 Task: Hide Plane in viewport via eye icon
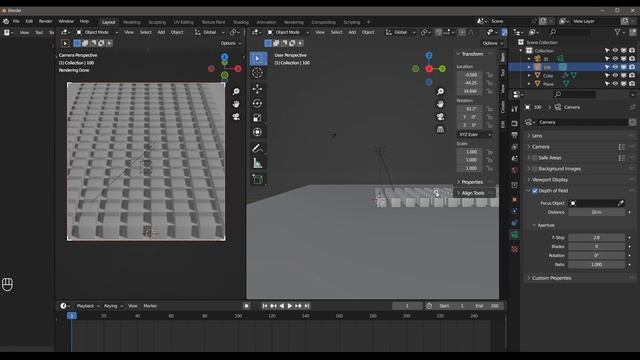tap(615, 84)
